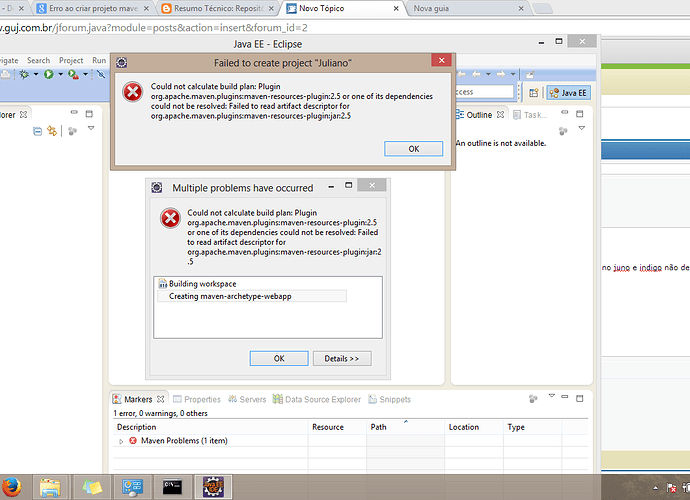Click the Quick Access search field
This screenshot has height=500, width=690.
[484, 92]
